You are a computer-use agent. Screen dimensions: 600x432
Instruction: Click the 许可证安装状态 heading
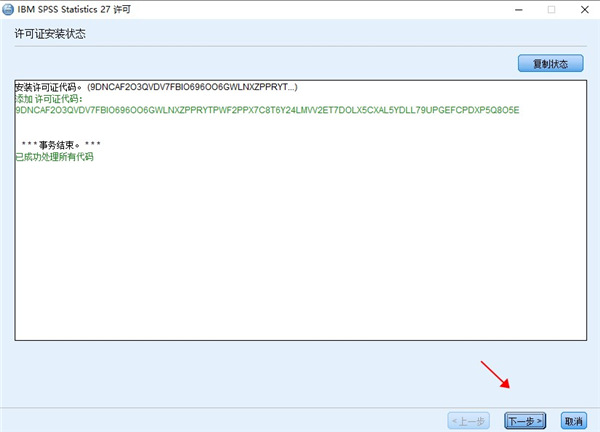coord(50,33)
